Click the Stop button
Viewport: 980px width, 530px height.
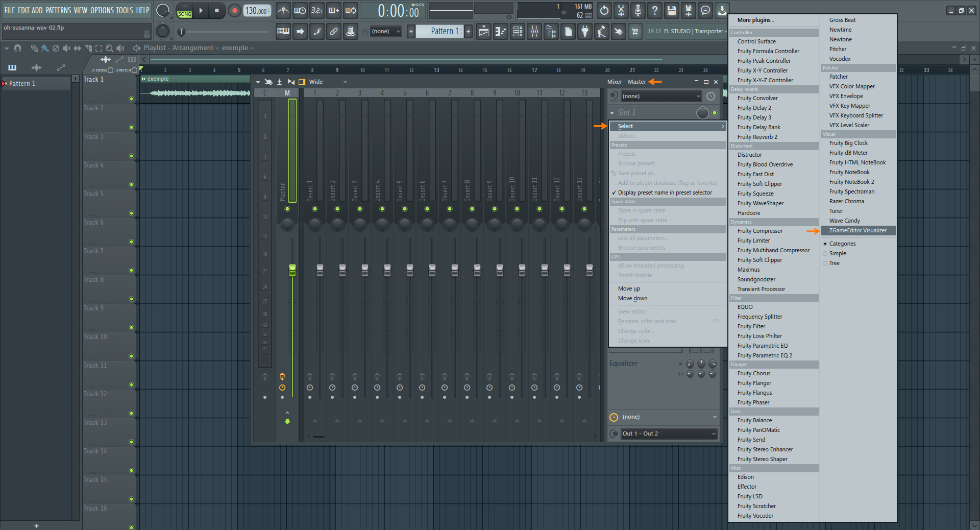point(217,10)
